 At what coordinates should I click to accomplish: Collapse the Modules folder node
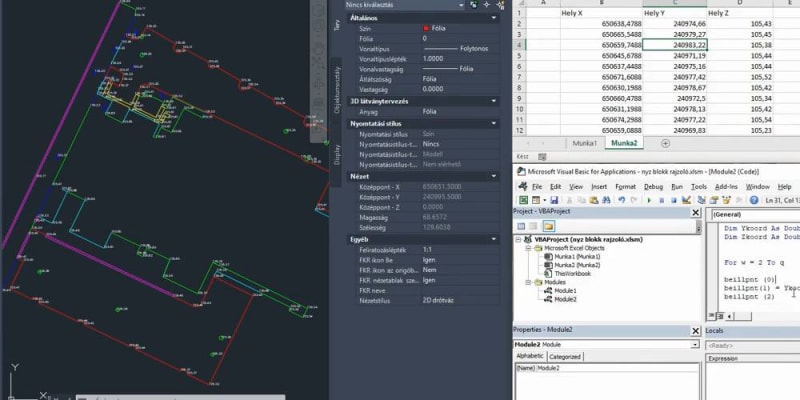pos(528,282)
